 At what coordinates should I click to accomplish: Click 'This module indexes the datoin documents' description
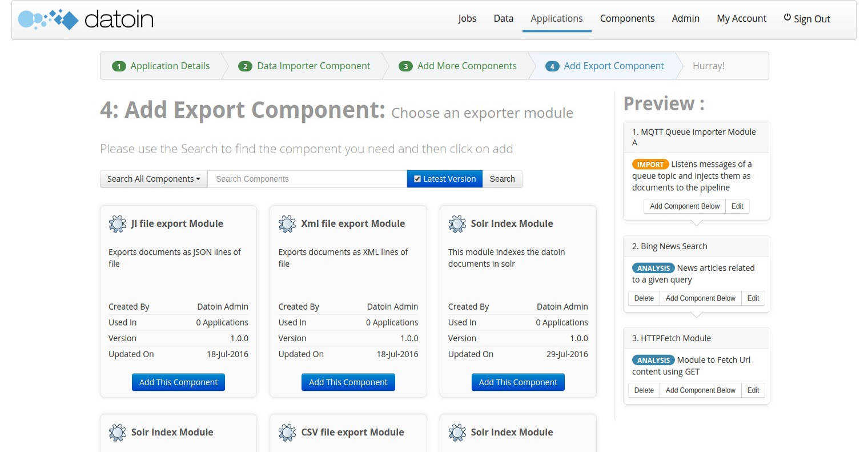click(x=507, y=258)
